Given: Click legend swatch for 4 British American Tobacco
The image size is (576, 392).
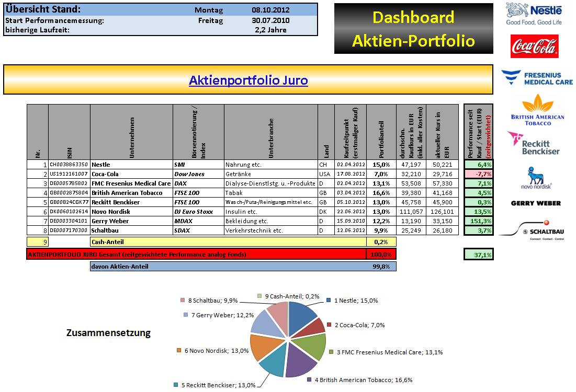Looking at the screenshot, I should pos(309,380).
